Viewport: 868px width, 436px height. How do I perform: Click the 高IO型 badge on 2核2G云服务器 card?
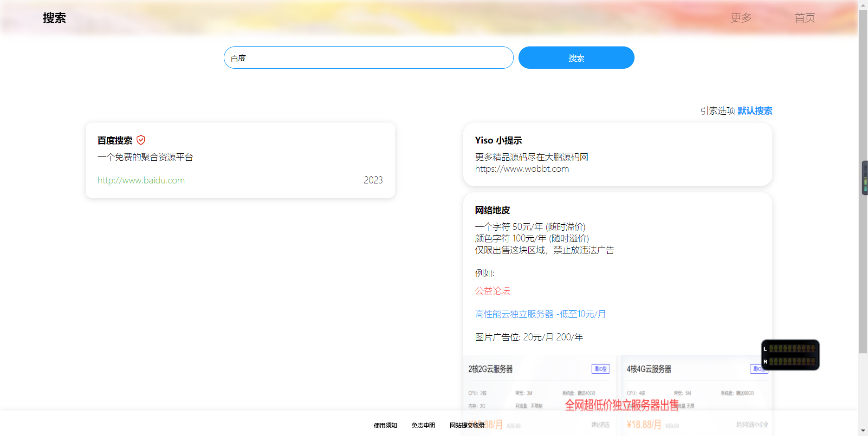pos(599,369)
